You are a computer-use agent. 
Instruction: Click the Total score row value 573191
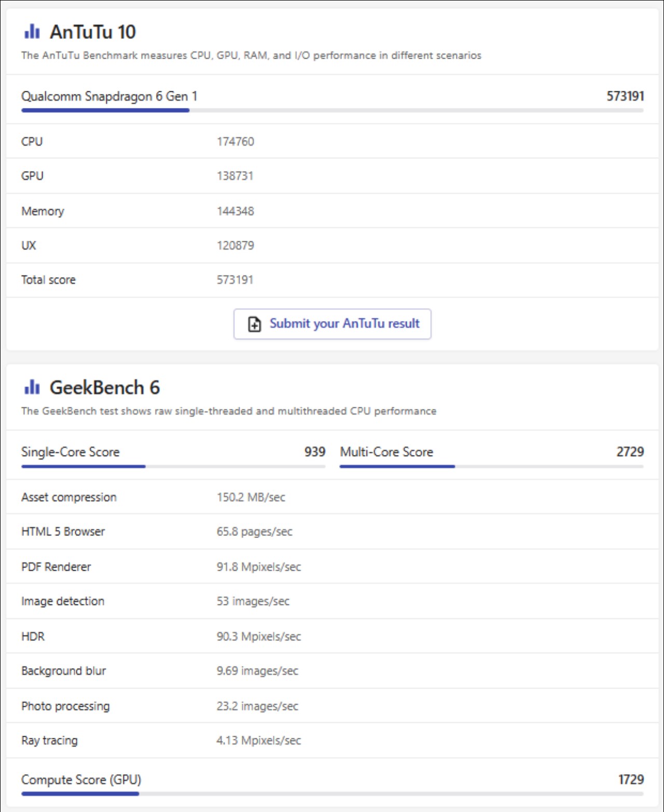click(235, 280)
